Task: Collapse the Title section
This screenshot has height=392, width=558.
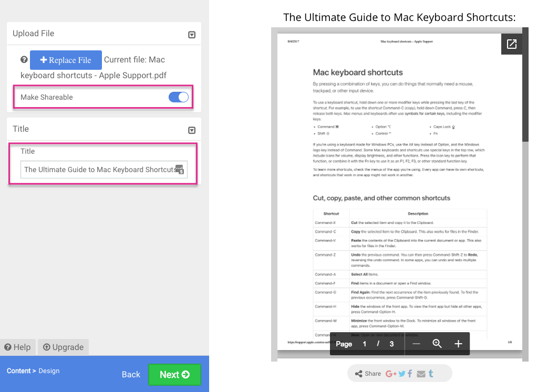Action: click(x=192, y=131)
